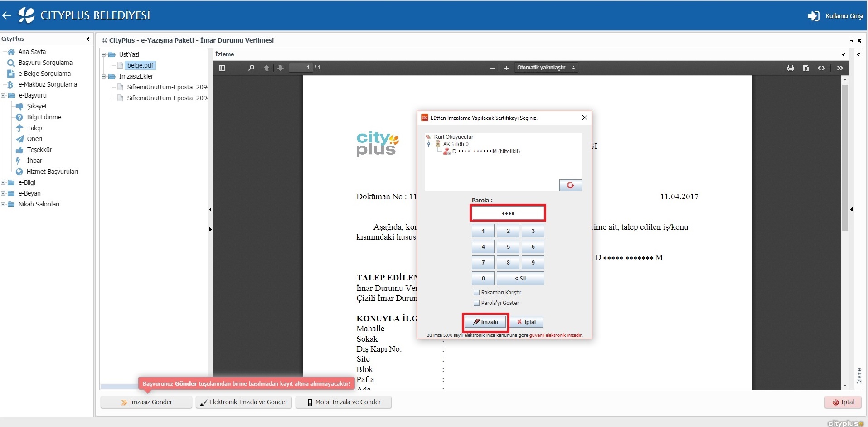Click the PDF vertical scrollbar
Viewport: 868px width, 427px height.
coord(845,158)
